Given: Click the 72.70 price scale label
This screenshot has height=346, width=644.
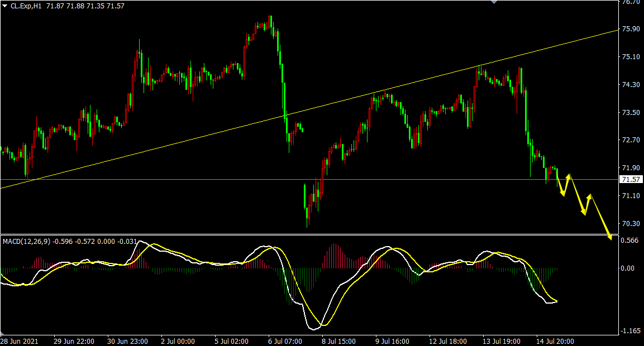Looking at the screenshot, I should 631,140.
